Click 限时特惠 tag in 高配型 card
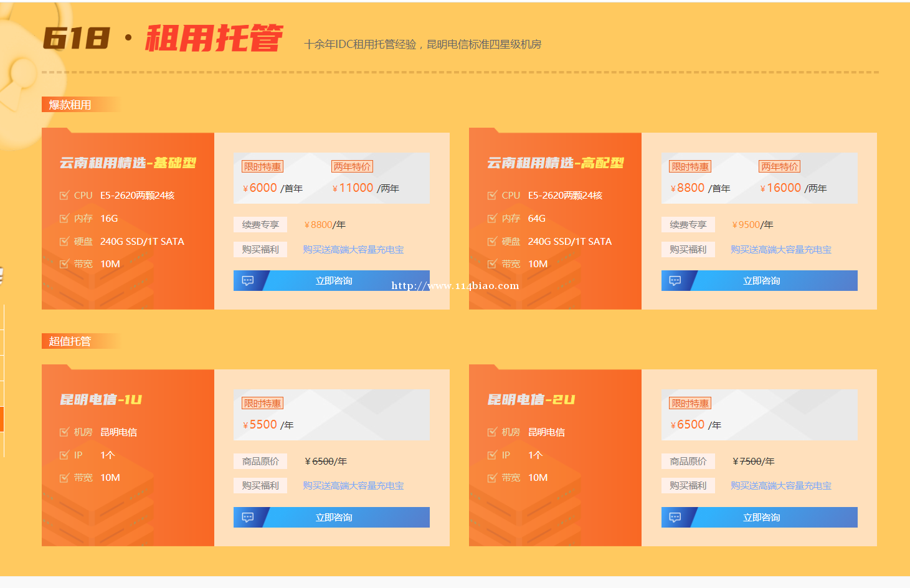 tap(690, 167)
